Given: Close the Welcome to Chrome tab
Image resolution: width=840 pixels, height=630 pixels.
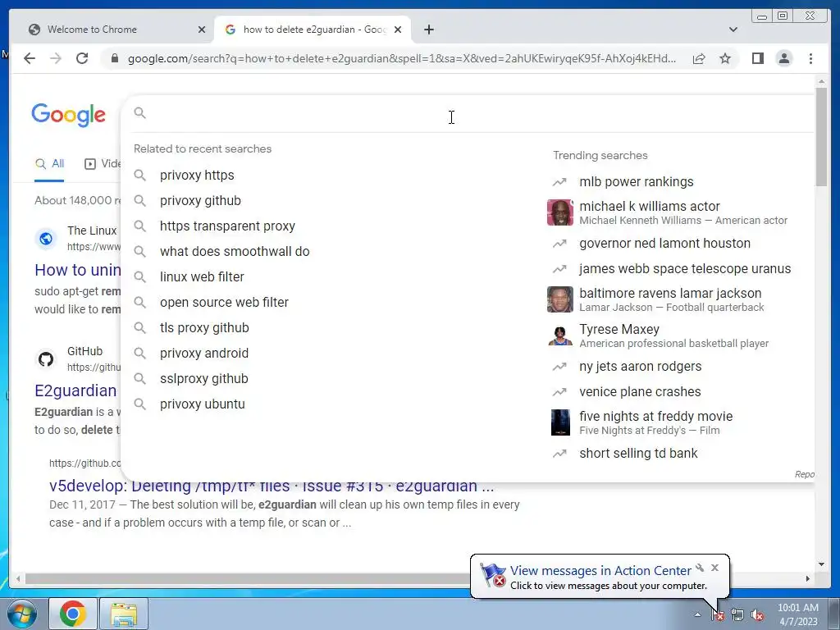Looking at the screenshot, I should (x=202, y=30).
